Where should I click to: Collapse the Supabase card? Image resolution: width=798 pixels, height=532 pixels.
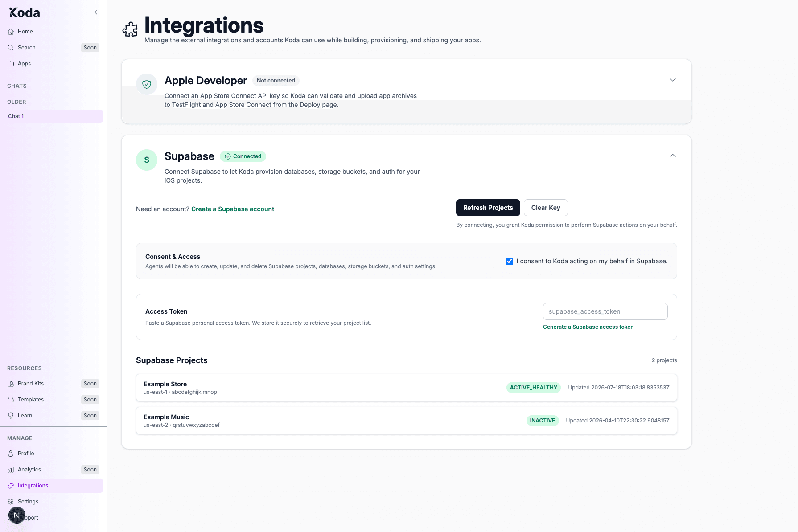click(x=673, y=156)
